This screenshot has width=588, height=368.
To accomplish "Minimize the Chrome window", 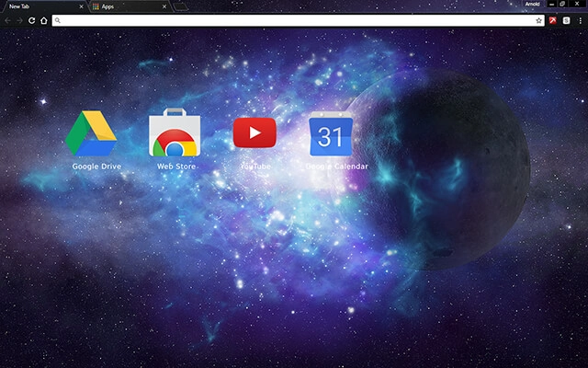I will [x=551, y=4].
